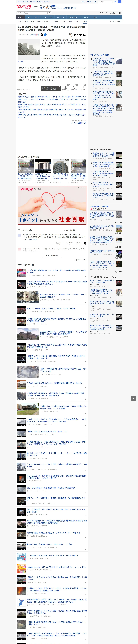Click the メ〜テレ broadcaster logo
The width and height of the screenshot is (138, 644).
click(77, 35)
